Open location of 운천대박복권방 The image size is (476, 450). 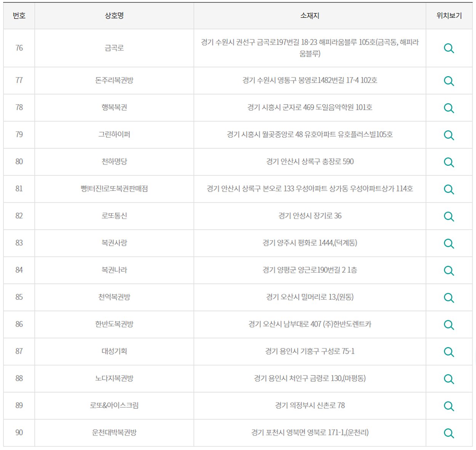[x=449, y=433]
